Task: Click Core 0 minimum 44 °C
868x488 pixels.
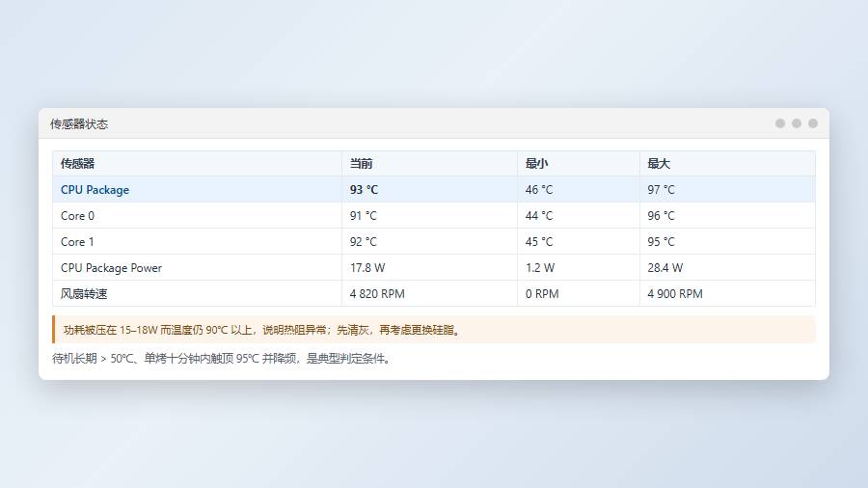Action: point(538,216)
